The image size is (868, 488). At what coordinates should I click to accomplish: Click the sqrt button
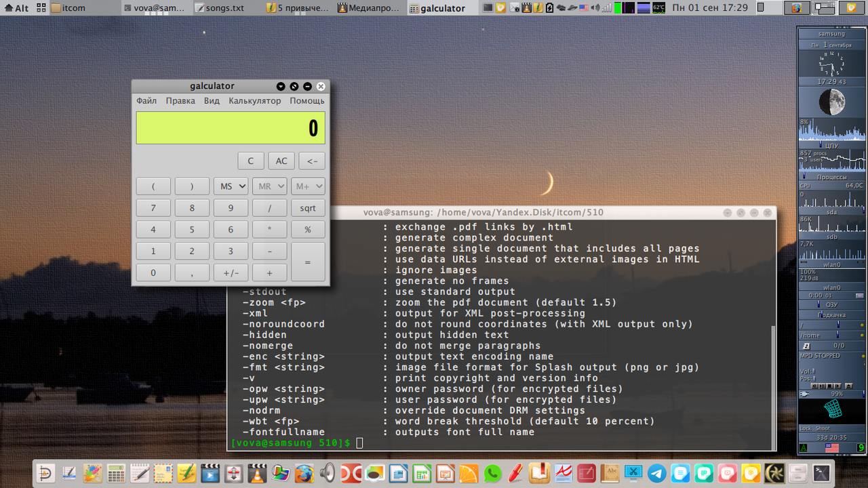(x=308, y=208)
